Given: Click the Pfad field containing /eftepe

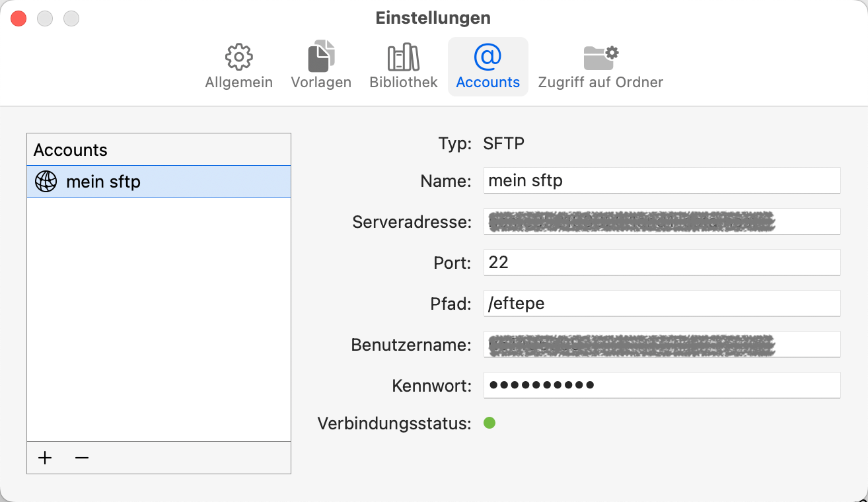Looking at the screenshot, I should click(x=661, y=303).
